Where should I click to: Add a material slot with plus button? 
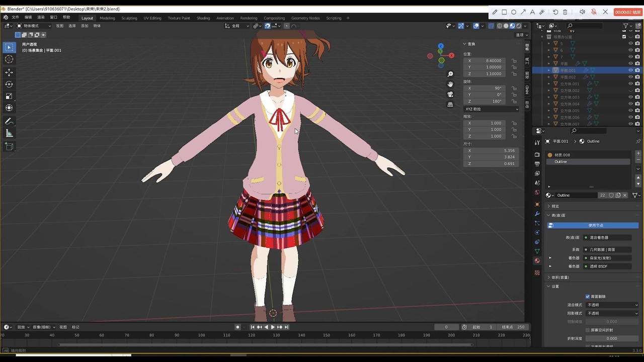(638, 153)
